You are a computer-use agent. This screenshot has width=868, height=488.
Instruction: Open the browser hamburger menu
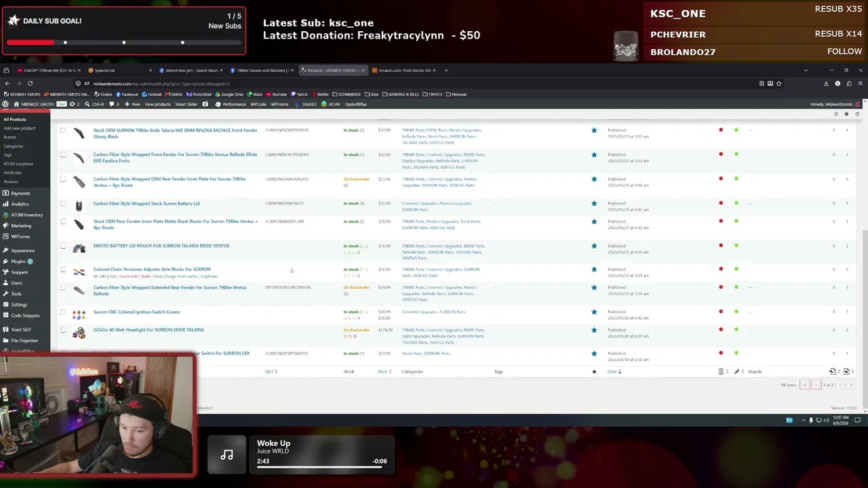pos(860,83)
